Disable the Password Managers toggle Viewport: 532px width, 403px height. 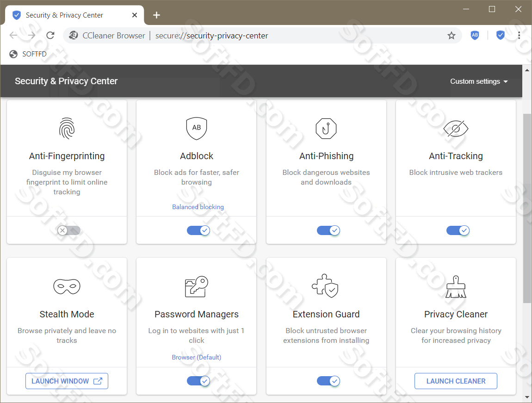tap(198, 381)
